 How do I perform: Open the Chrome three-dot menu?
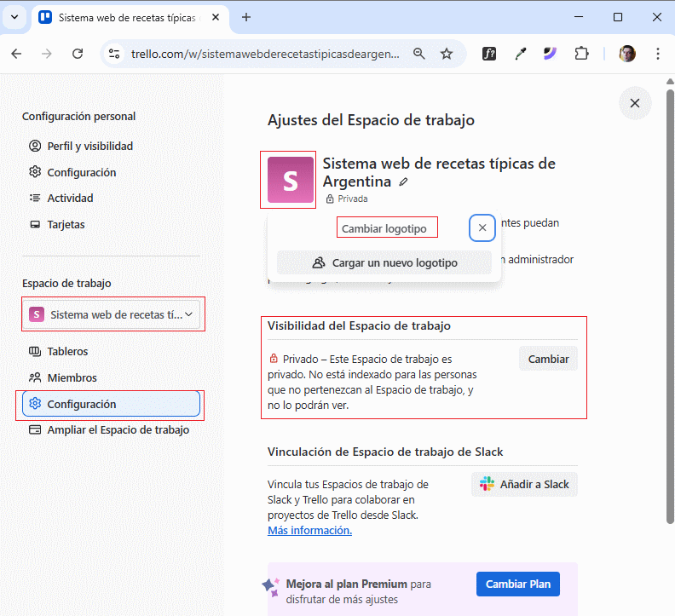(x=657, y=54)
